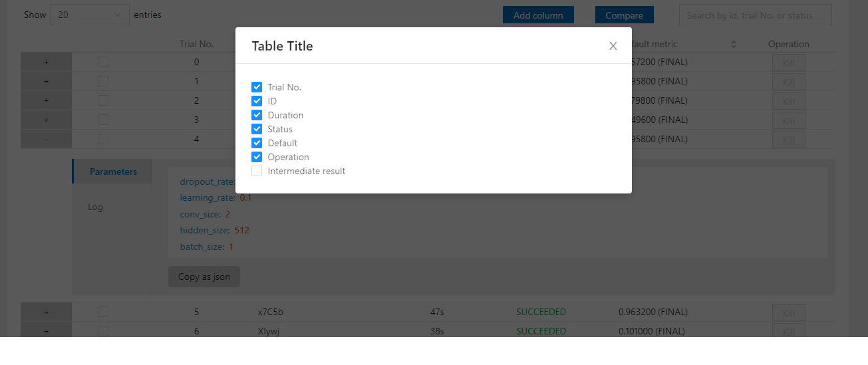Collapse trial 4 row details
The width and height of the screenshot is (868, 365).
pyautogui.click(x=46, y=140)
